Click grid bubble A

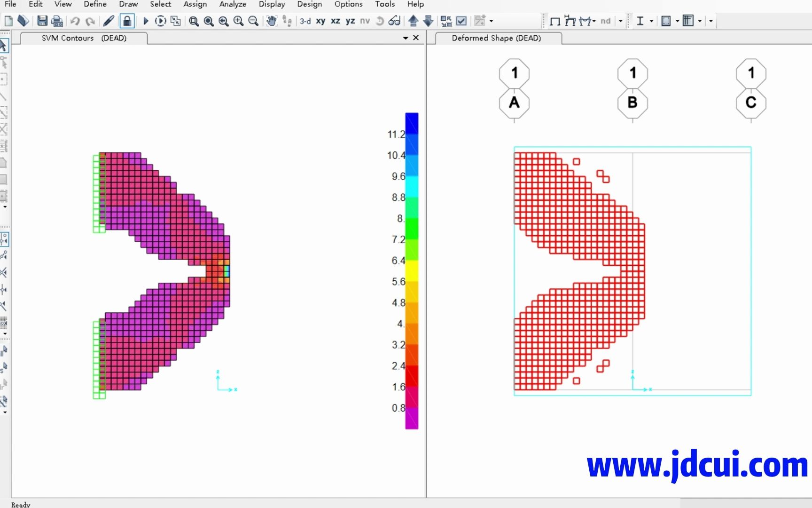tap(514, 103)
